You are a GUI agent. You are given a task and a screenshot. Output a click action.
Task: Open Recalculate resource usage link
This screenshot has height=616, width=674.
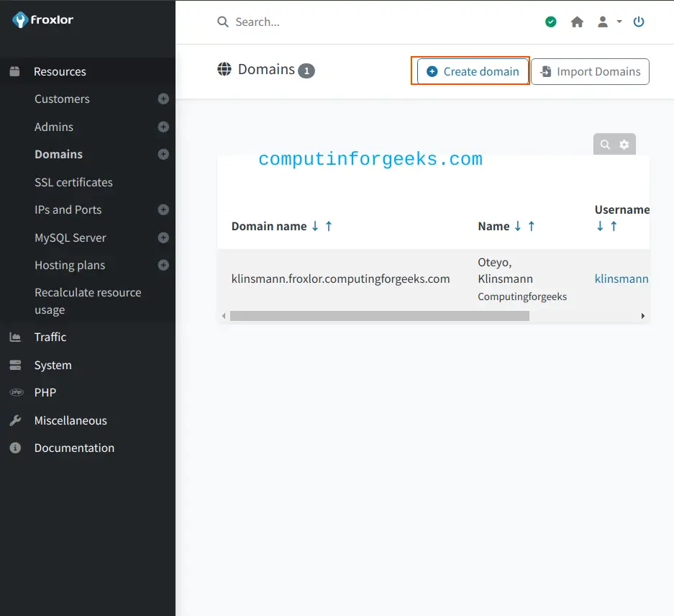coord(88,301)
